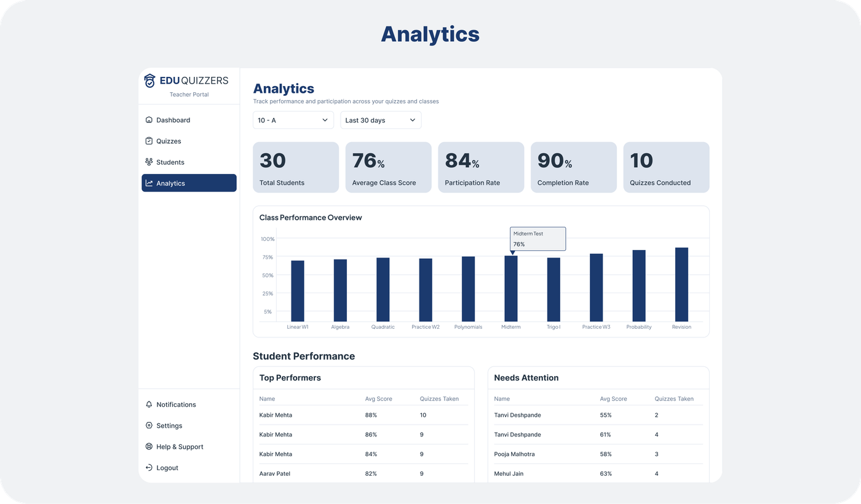The height and width of the screenshot is (504, 861).
Task: Select Students from the sidebar menu
Action: click(x=170, y=162)
